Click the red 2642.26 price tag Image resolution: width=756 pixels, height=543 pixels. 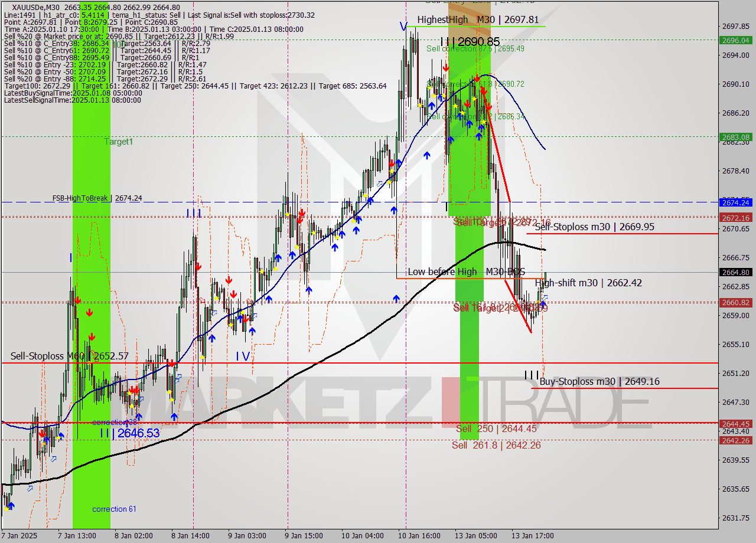pyautogui.click(x=736, y=440)
